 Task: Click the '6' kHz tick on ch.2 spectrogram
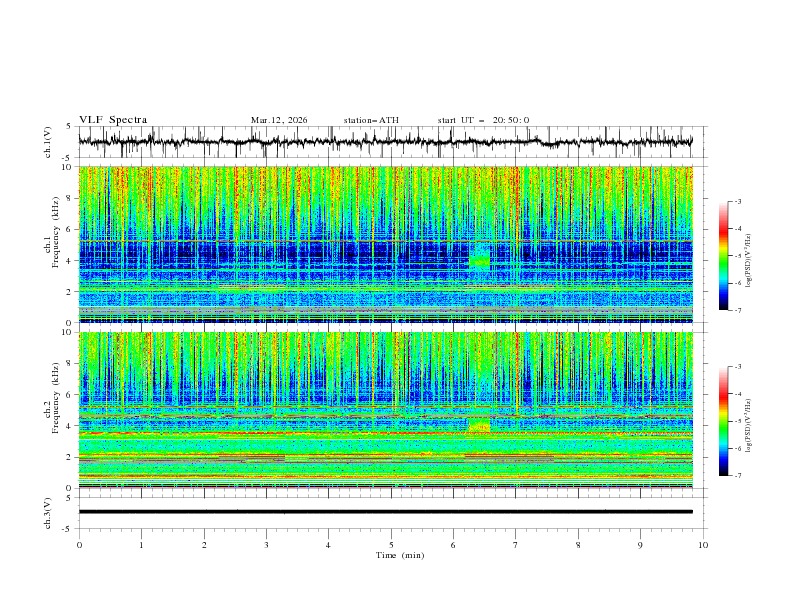70,395
